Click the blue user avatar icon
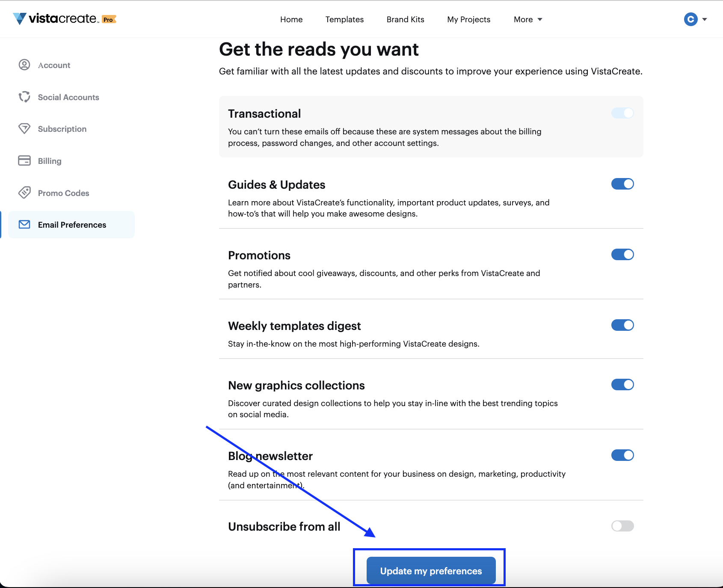The image size is (723, 588). click(x=690, y=19)
